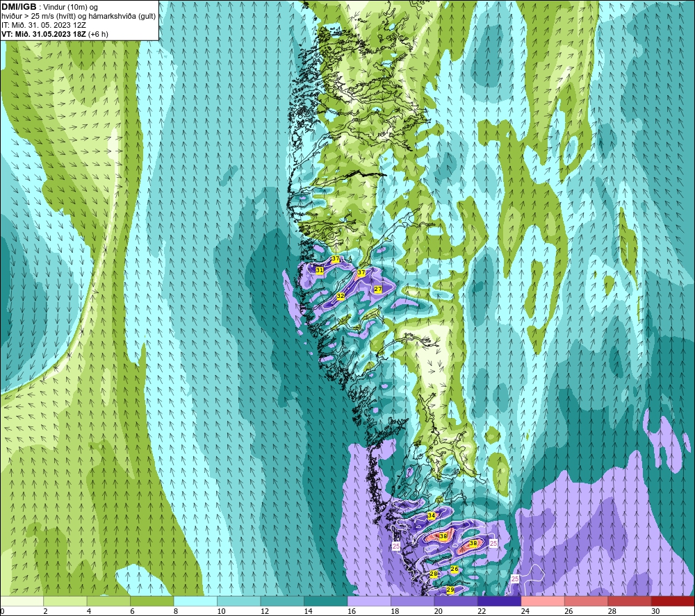Pick the 10–12 m/s light teal swatch
The image size is (695, 616).
239,601
